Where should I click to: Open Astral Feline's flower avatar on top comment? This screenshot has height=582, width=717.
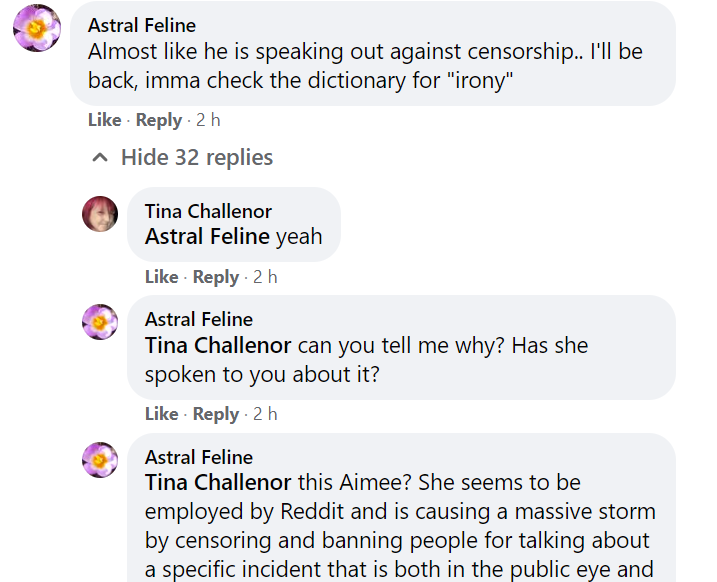click(37, 27)
